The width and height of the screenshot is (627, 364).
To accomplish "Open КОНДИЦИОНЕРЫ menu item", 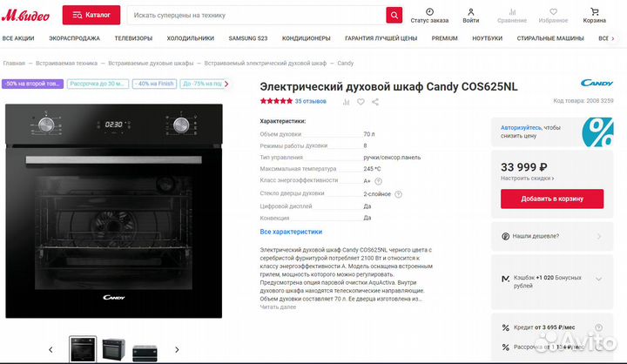I will coord(307,38).
